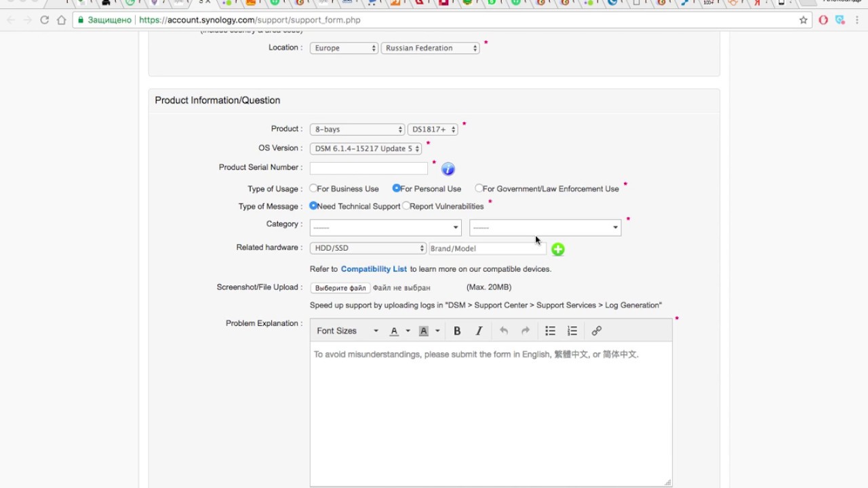Click the Файл не выбран text

pos(401,288)
